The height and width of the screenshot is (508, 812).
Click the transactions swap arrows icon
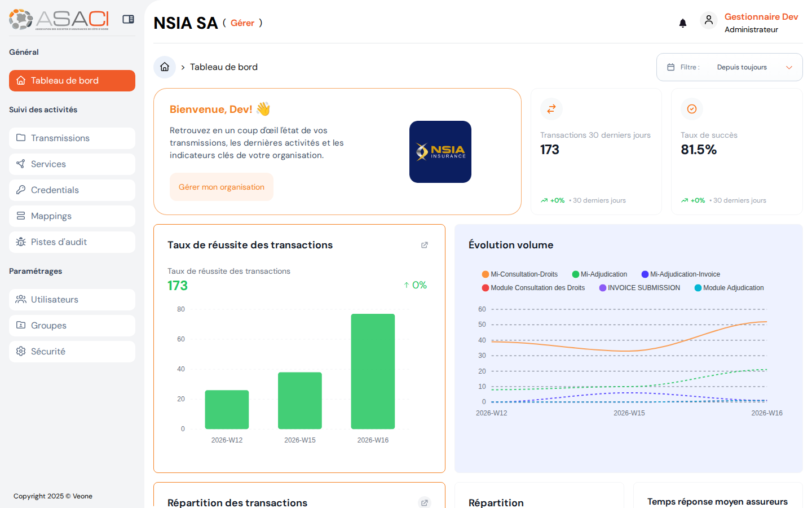point(551,109)
